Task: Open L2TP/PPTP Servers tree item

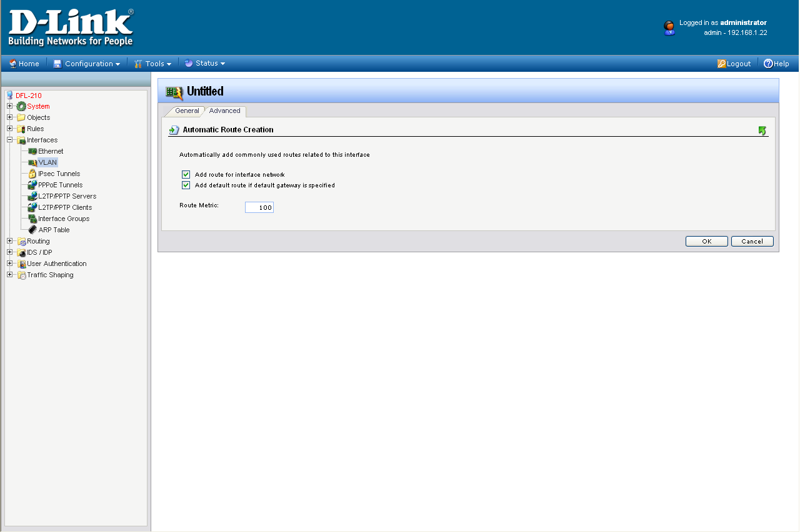Action: pyautogui.click(x=67, y=196)
